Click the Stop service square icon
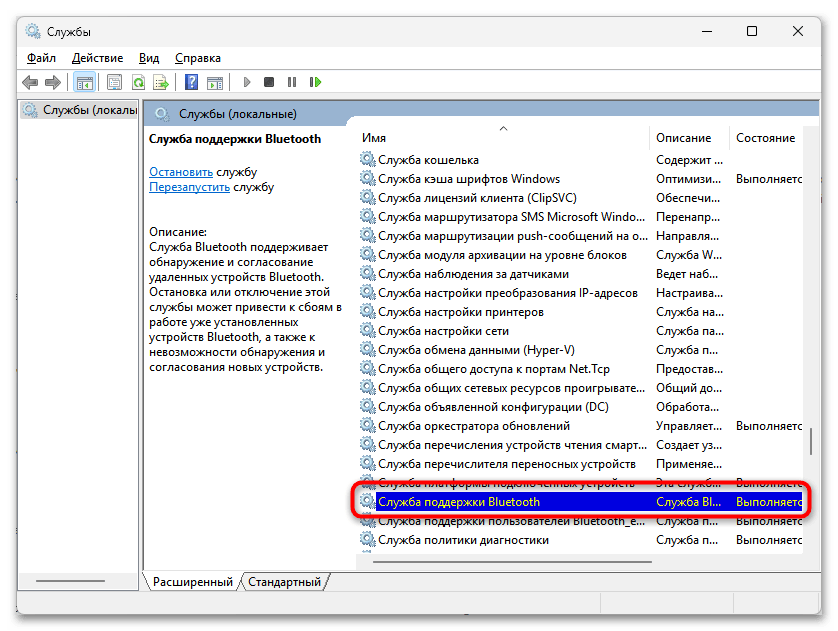 269,82
